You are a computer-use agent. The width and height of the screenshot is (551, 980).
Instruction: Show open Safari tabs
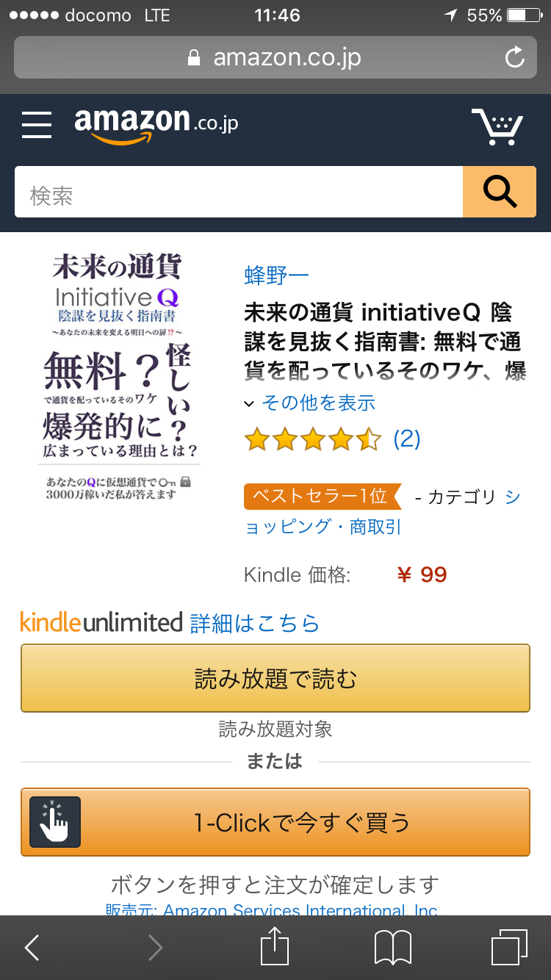coord(509,948)
